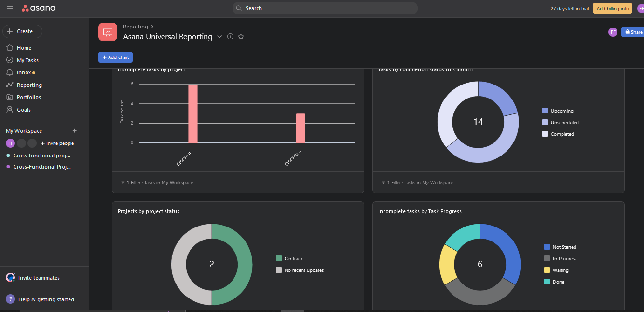Click the red Reporting dashboard icon
This screenshot has height=312, width=644.
click(107, 31)
